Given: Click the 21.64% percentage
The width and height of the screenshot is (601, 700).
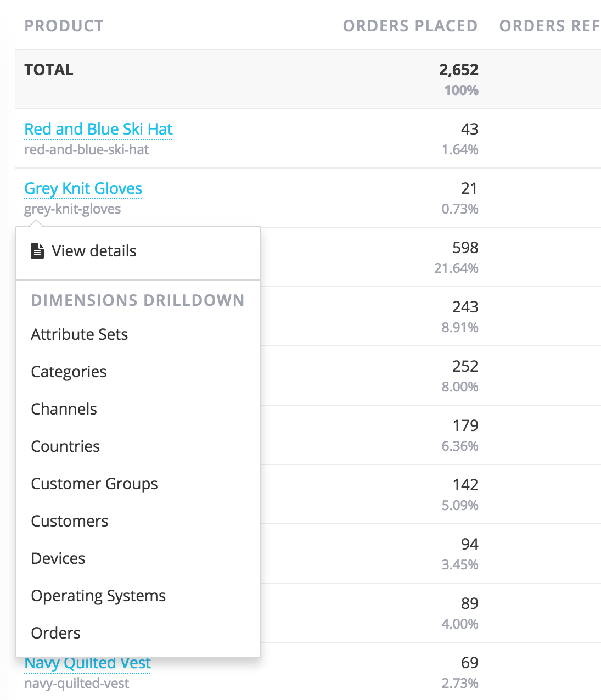Looking at the screenshot, I should click(456, 268).
